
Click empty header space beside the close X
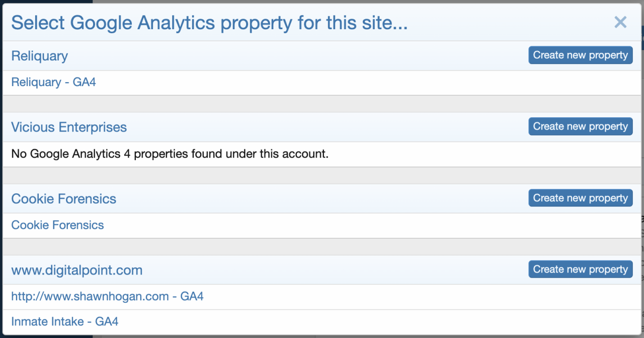(508, 23)
